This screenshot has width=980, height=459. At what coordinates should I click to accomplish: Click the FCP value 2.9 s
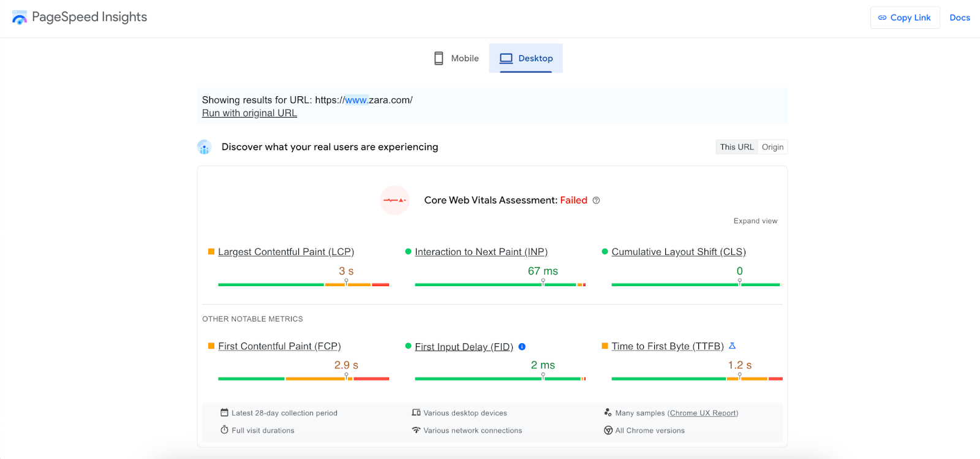tap(346, 365)
